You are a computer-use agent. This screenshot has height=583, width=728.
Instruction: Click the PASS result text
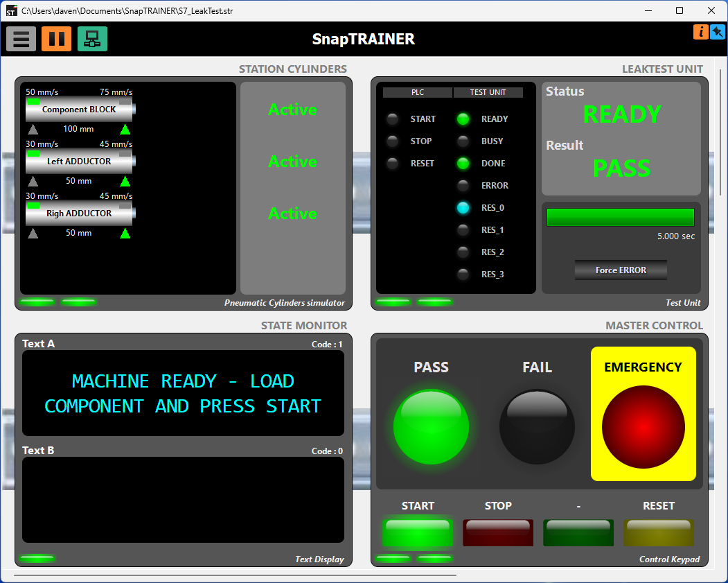[x=622, y=168]
